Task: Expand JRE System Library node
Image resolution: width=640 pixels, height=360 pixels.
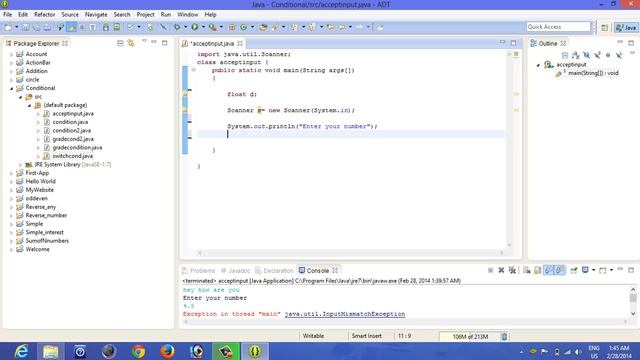Action: 20,164
